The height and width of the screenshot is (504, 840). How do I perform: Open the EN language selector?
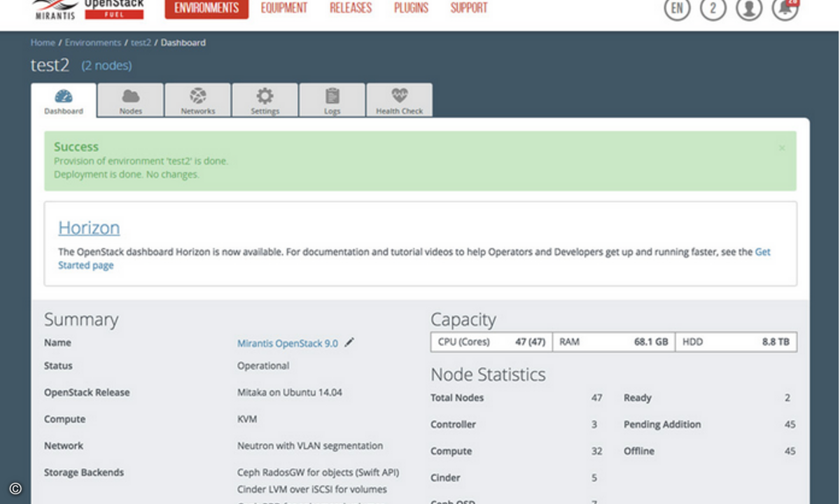click(677, 8)
